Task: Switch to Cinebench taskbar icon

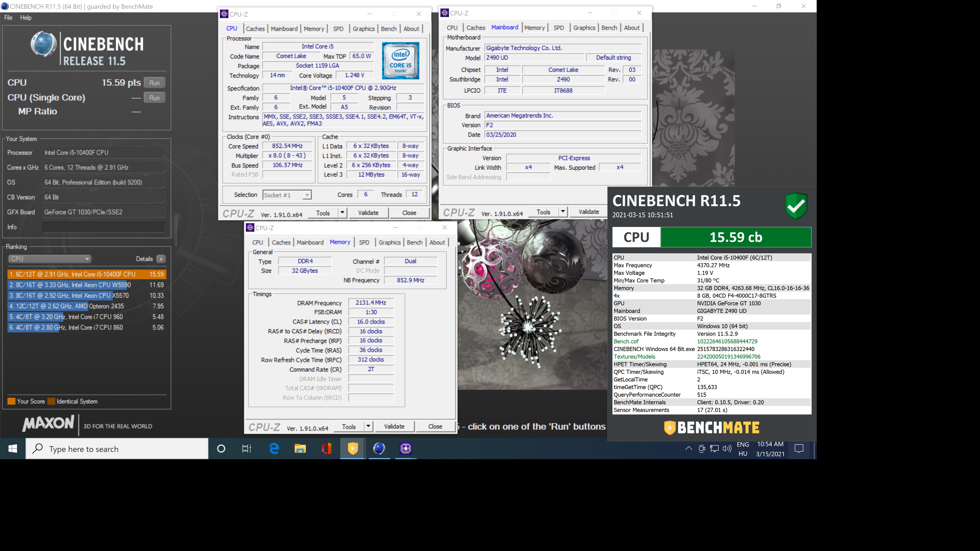Action: [x=379, y=449]
